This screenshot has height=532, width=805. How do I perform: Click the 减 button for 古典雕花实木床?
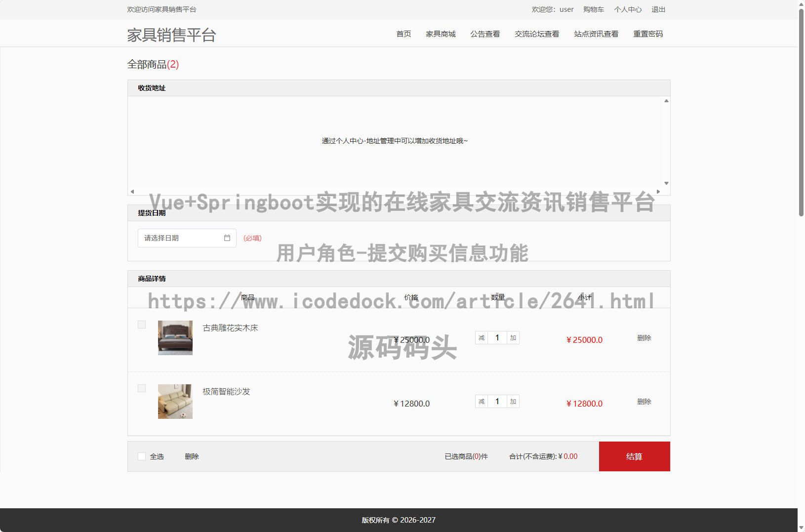coord(482,338)
